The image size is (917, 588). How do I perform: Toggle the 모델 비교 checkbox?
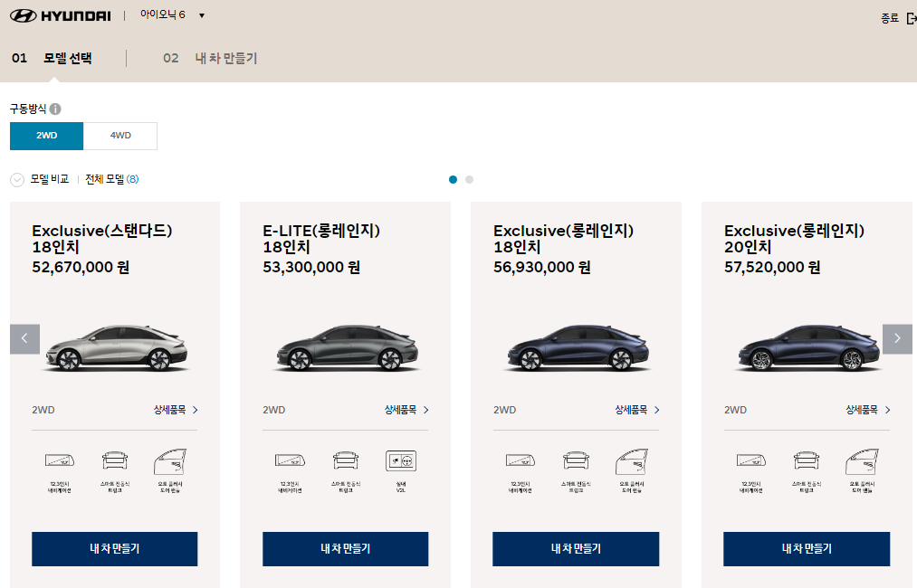[x=17, y=180]
